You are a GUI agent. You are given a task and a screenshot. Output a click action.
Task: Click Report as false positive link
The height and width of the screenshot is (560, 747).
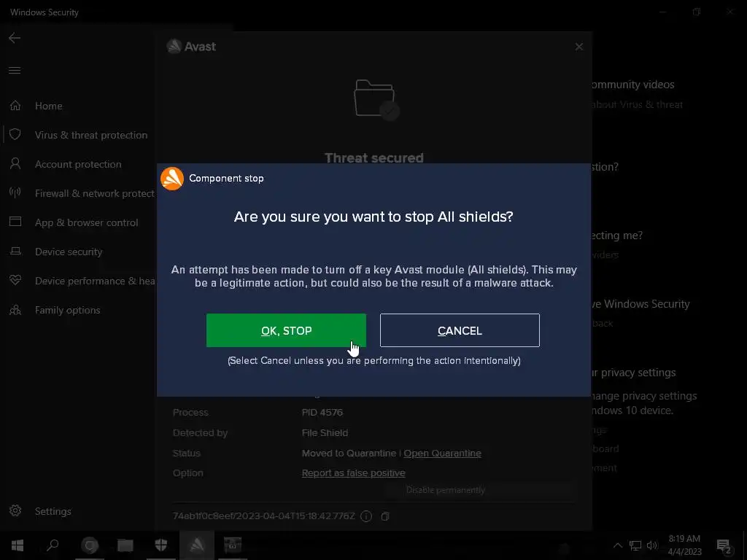point(354,472)
